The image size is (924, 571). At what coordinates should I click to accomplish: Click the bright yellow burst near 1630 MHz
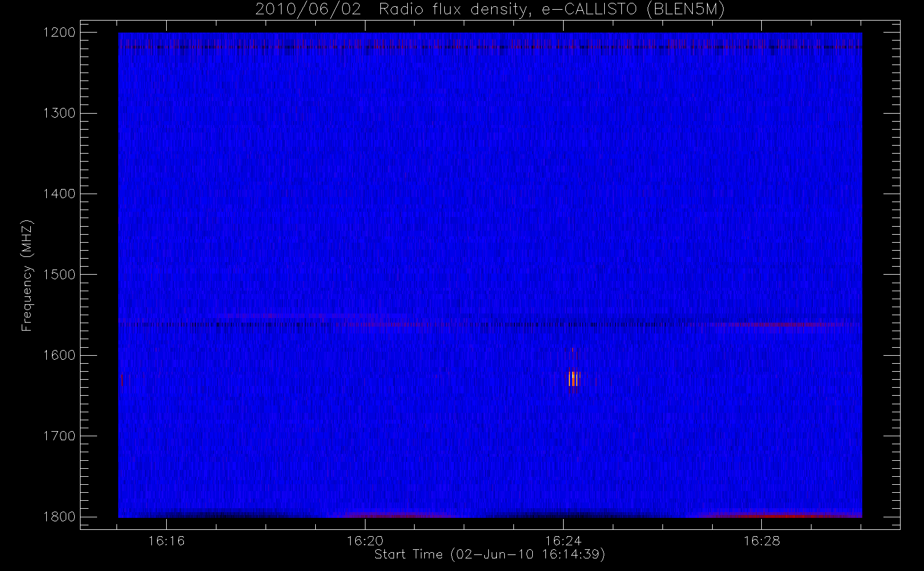(x=573, y=379)
